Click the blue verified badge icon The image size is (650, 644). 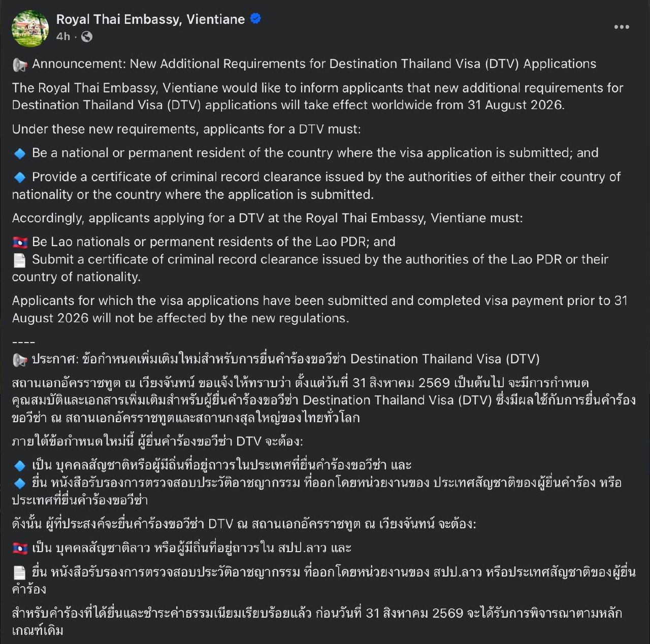pyautogui.click(x=255, y=19)
